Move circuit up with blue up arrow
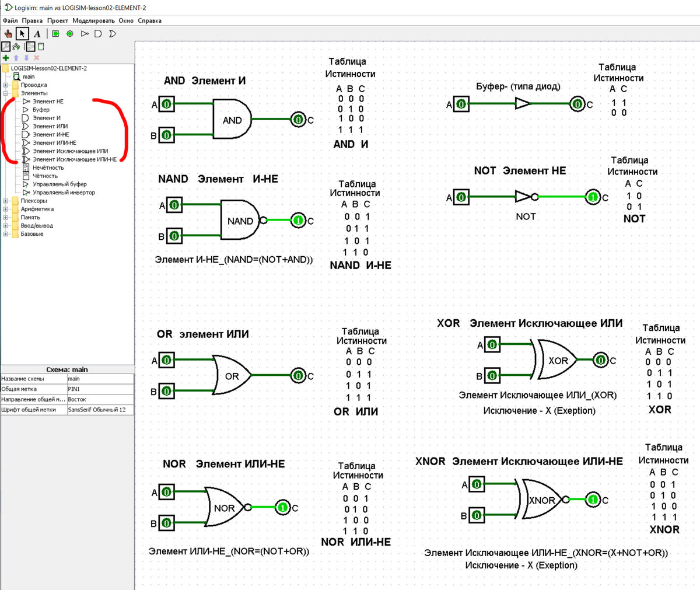Viewport: 700px width, 590px height. [16, 58]
